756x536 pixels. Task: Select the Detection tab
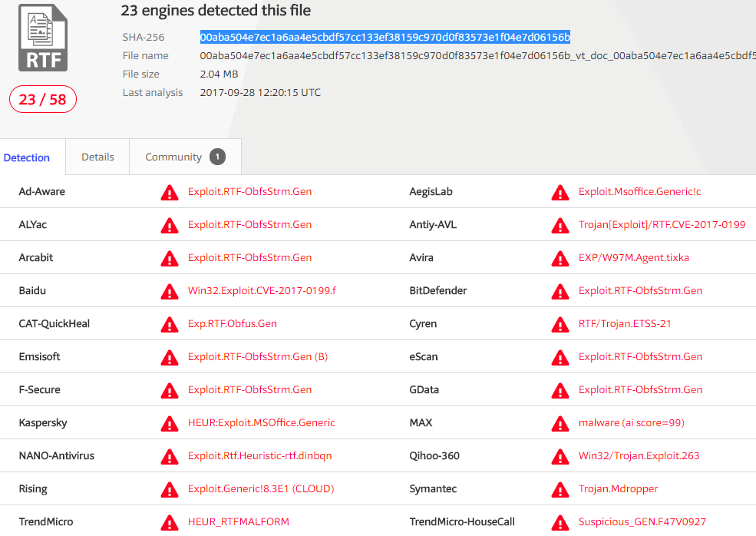click(27, 157)
